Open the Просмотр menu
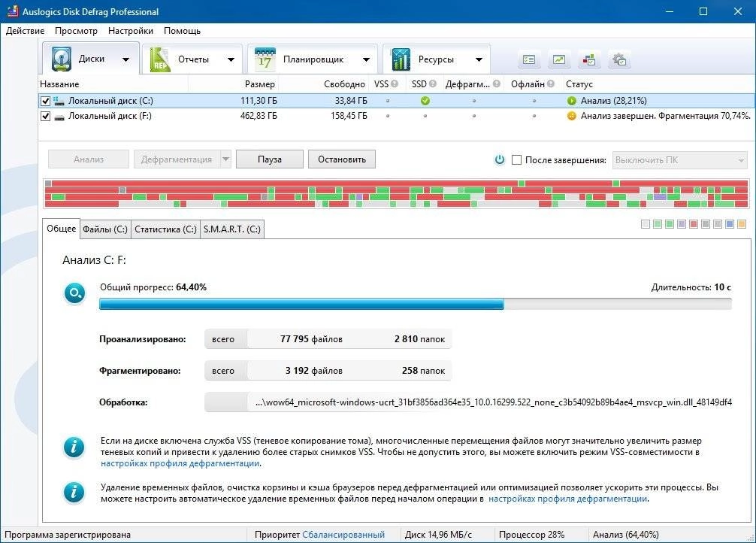This screenshot has width=756, height=543. (x=76, y=30)
